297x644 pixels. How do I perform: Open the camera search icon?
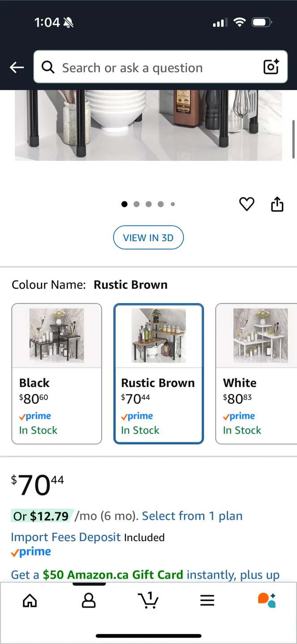[x=271, y=67]
